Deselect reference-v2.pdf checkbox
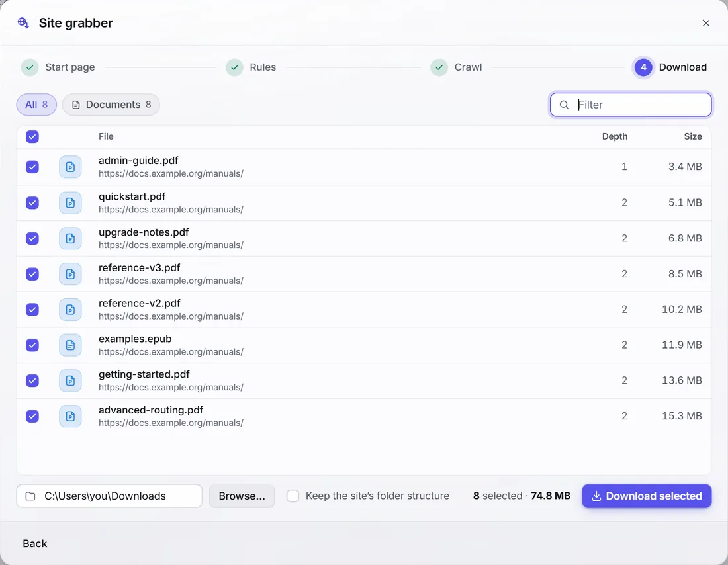Viewport: 728px width, 565px height. (x=32, y=310)
